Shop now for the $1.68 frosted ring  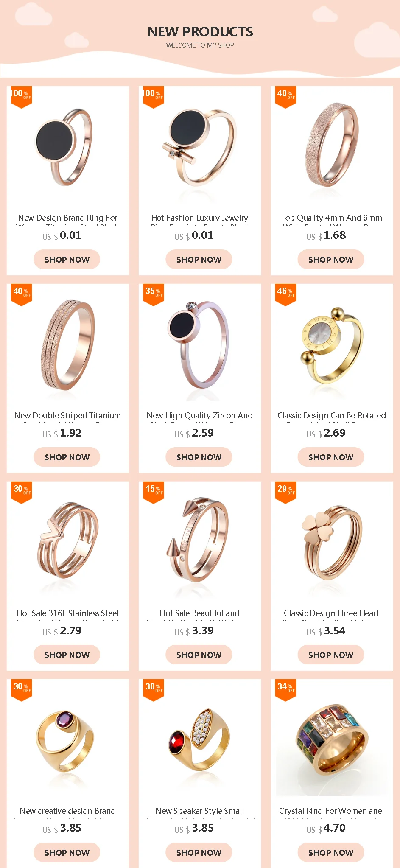[x=331, y=259]
